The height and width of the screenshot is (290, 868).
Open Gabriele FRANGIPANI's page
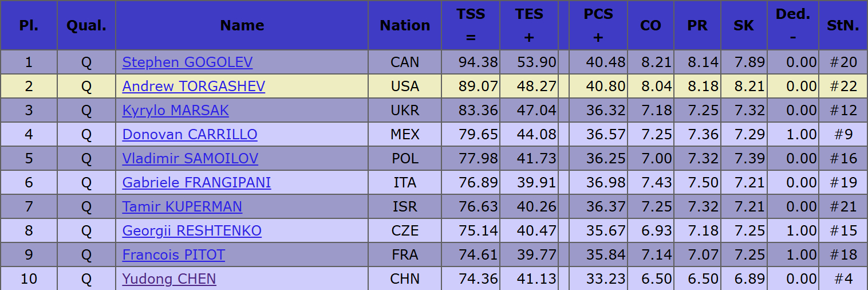pyautogui.click(x=196, y=182)
